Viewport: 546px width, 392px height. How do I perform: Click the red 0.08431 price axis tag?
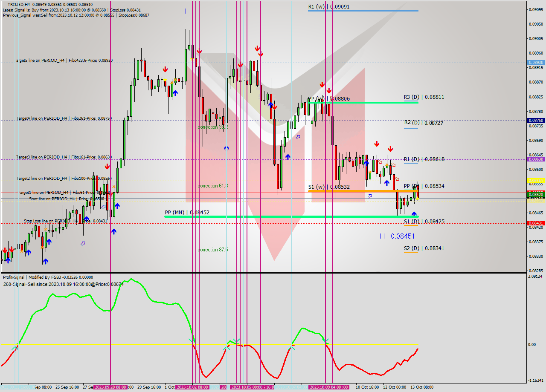[x=536, y=223]
